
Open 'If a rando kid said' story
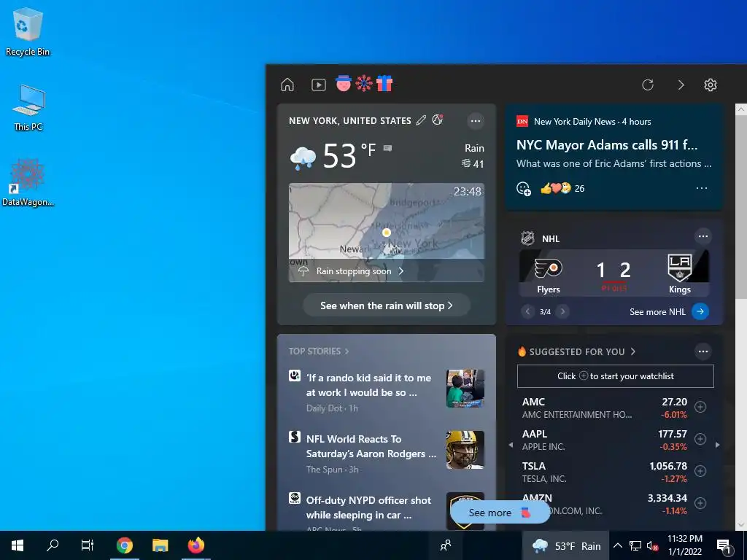click(x=368, y=385)
